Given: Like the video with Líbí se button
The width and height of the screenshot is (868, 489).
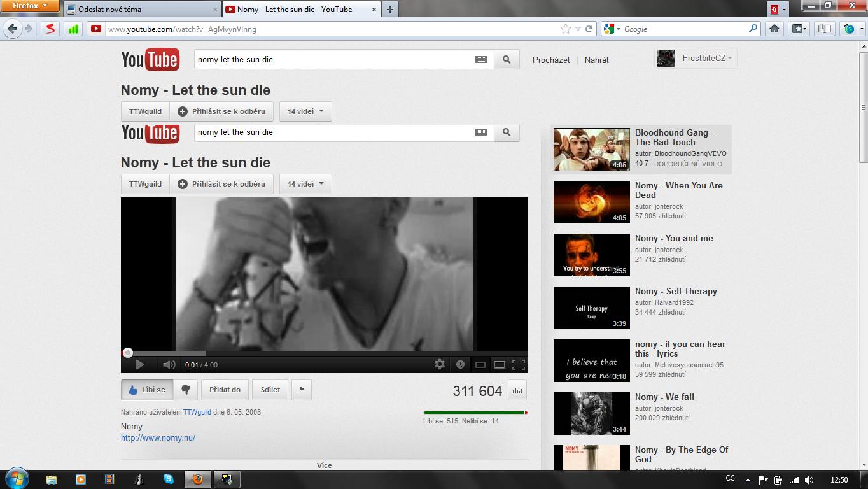Looking at the screenshot, I should pos(147,390).
